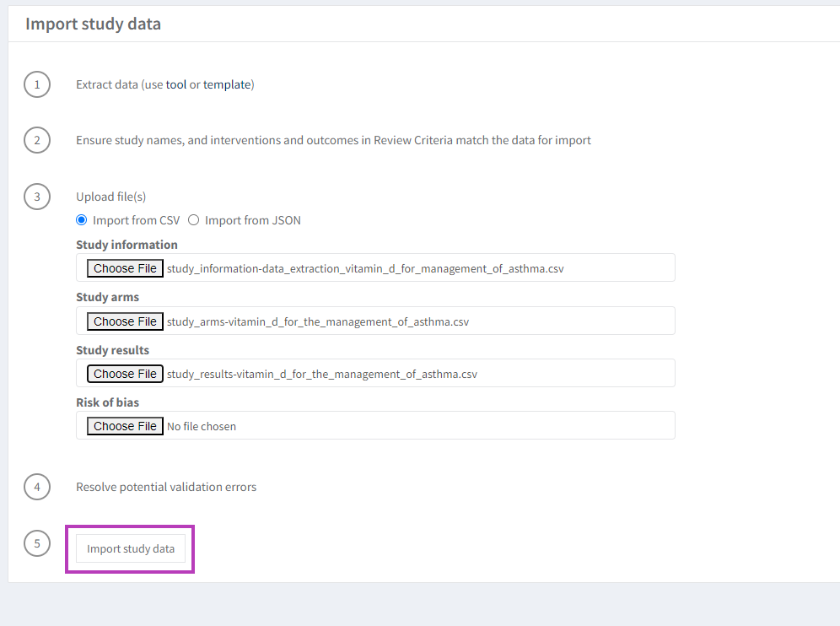Click the step 5 circle icon
This screenshot has width=840, height=626.
(x=37, y=544)
